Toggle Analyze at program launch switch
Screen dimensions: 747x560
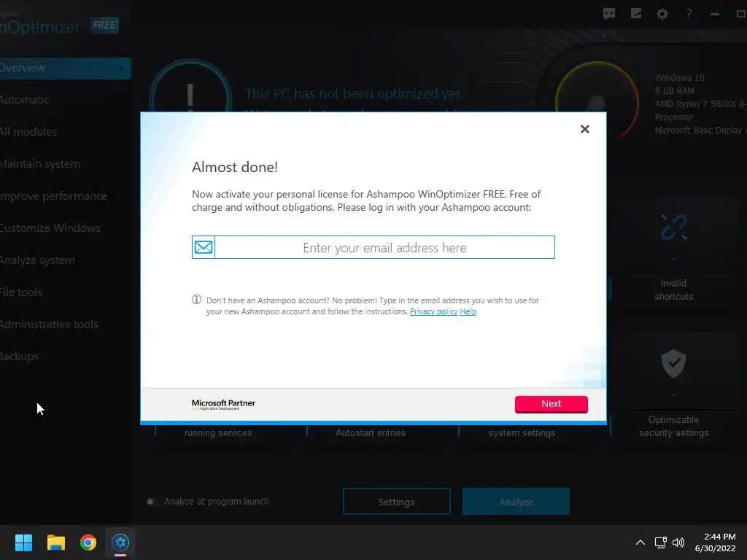pos(152,502)
